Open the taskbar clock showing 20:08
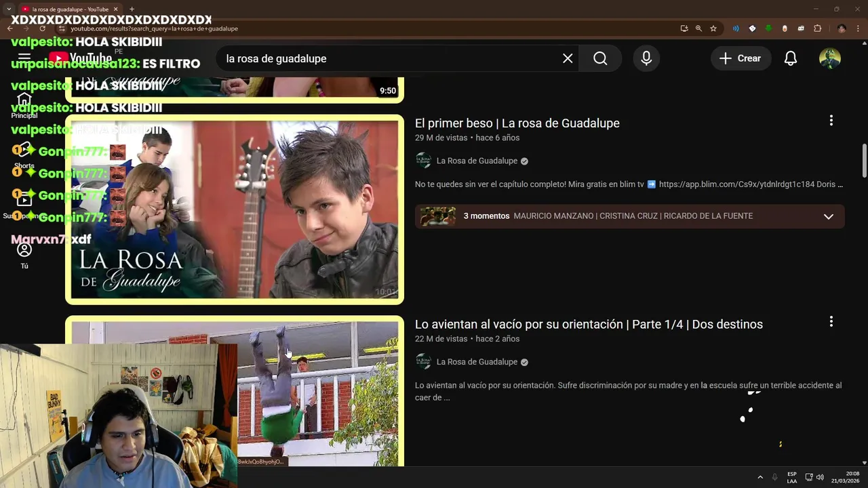Viewport: 868px width, 488px height. (x=845, y=477)
